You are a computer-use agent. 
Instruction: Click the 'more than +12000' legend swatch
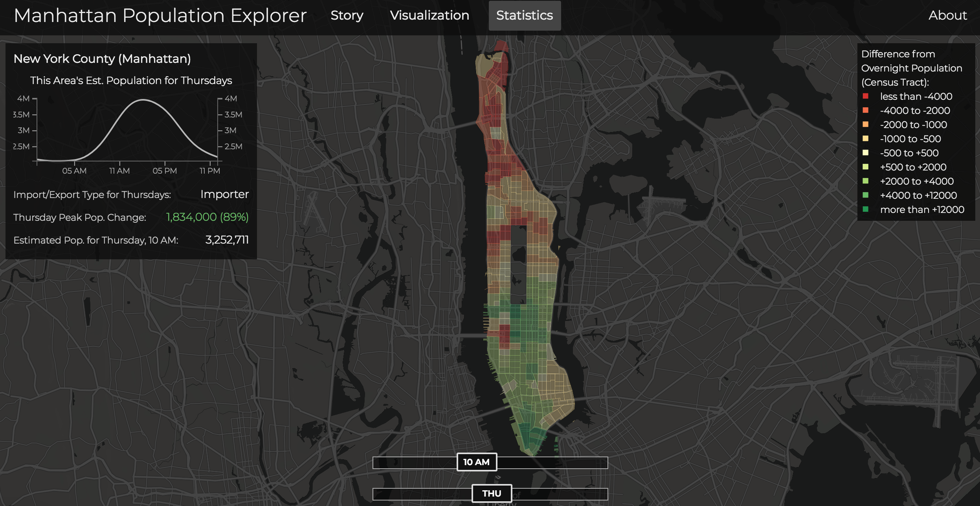[865, 209]
